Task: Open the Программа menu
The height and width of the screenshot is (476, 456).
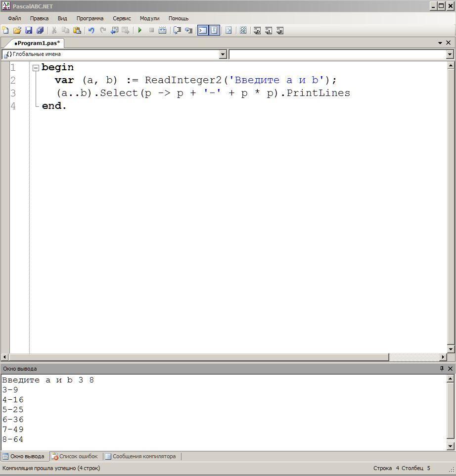Action: pos(90,18)
